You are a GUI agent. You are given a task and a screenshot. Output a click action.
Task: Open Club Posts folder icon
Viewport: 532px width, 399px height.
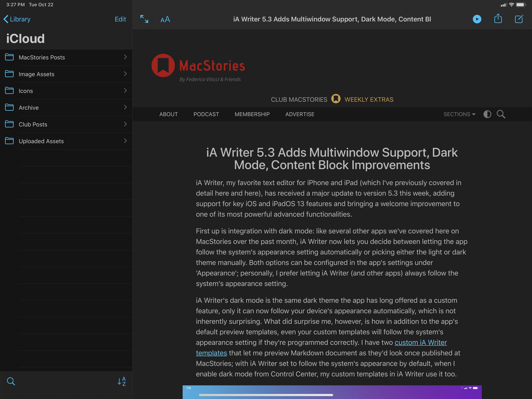coord(9,124)
